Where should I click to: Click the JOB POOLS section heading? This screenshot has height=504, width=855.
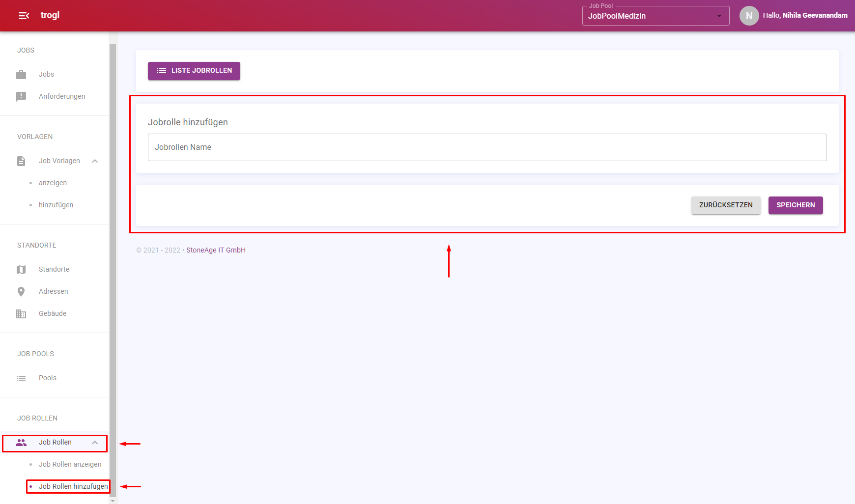pyautogui.click(x=35, y=354)
